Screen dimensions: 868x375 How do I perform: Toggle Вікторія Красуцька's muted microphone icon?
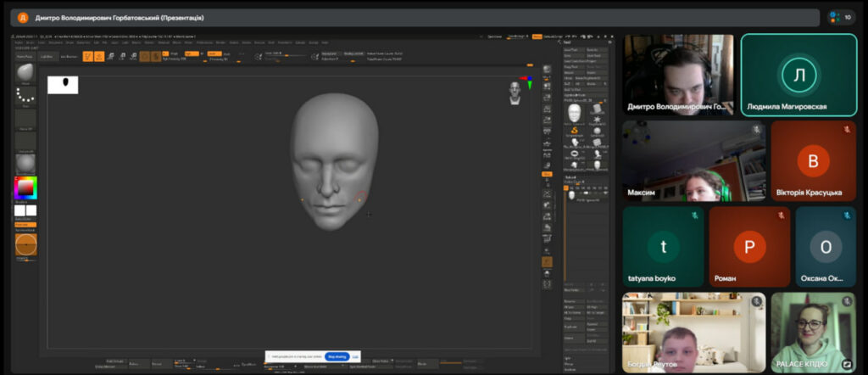point(846,130)
